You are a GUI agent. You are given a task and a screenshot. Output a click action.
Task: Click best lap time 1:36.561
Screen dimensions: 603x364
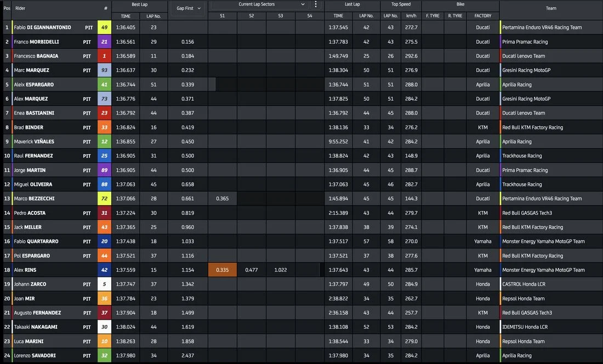126,42
